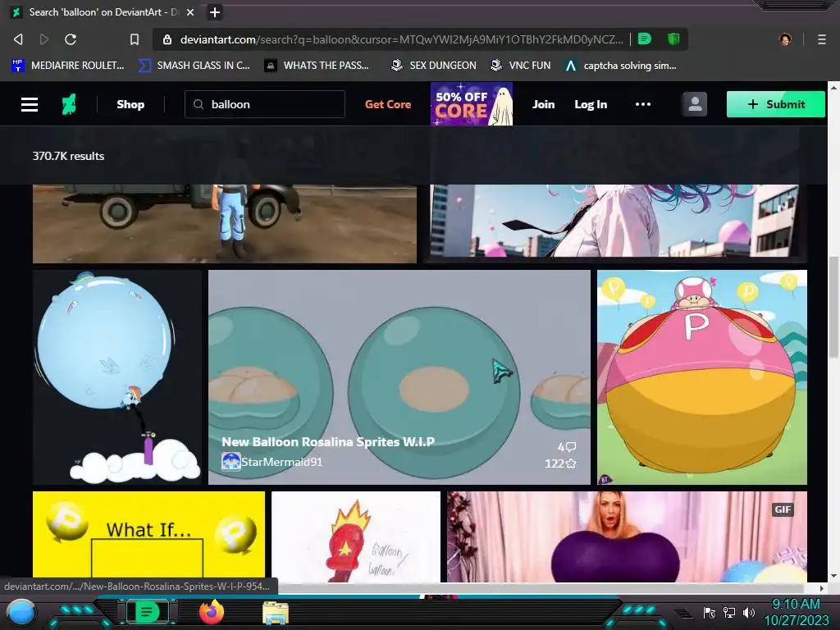Image resolution: width=840 pixels, height=630 pixels.
Task: Click the Action Center flag tray icon
Action: (x=710, y=613)
